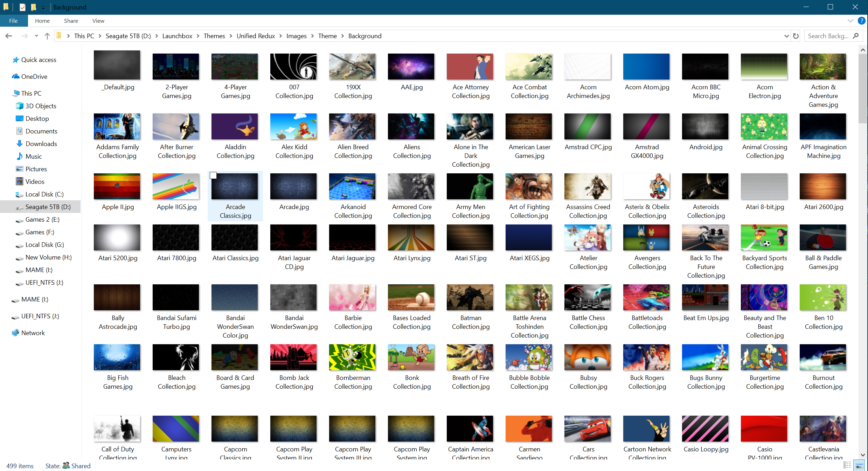Open the File menu
Screen dimensions: 868x471
14,21
